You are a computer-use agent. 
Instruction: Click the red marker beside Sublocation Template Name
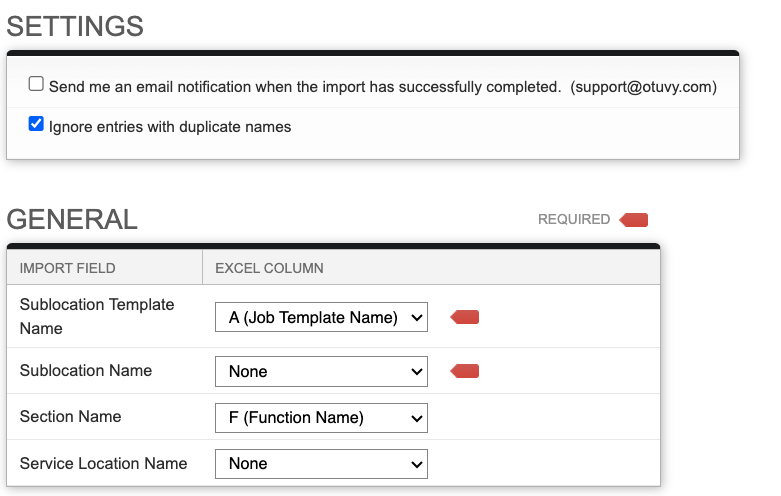[x=465, y=318]
